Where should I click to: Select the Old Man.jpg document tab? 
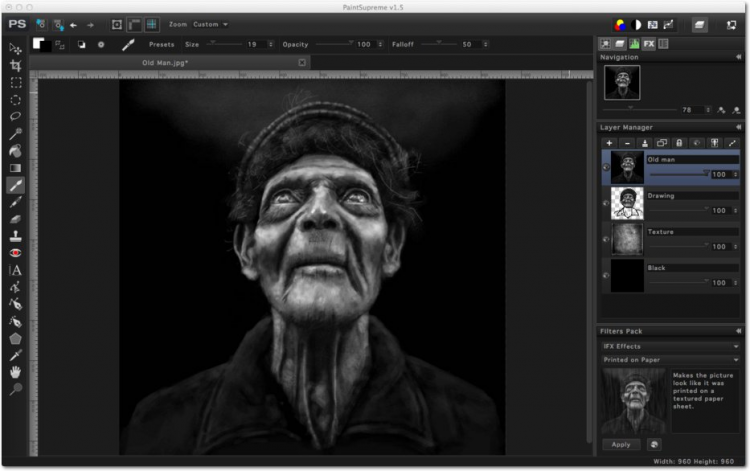click(x=165, y=62)
